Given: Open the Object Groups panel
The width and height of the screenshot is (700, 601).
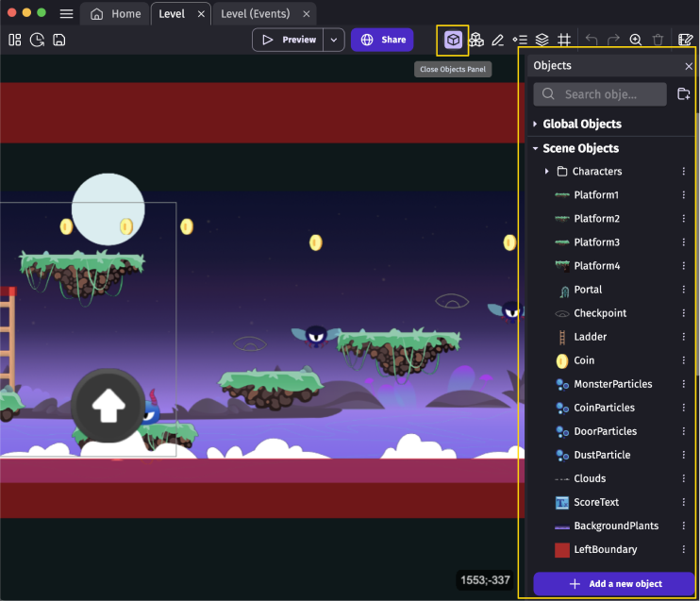Looking at the screenshot, I should coord(476,40).
